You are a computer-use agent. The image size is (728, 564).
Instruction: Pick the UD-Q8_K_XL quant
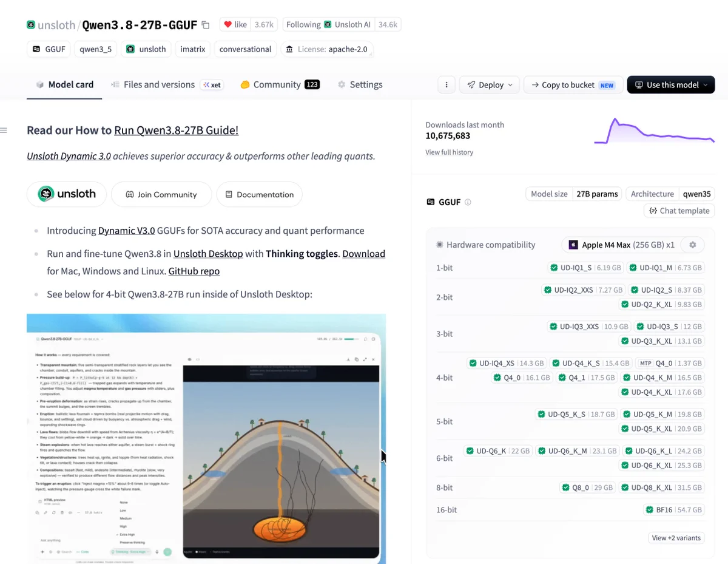tap(662, 488)
